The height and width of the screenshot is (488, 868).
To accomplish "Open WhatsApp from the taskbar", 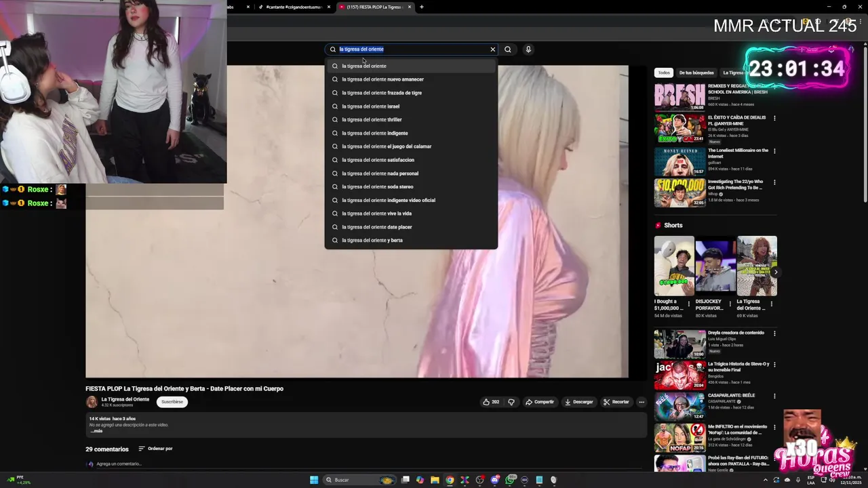I will [x=510, y=480].
